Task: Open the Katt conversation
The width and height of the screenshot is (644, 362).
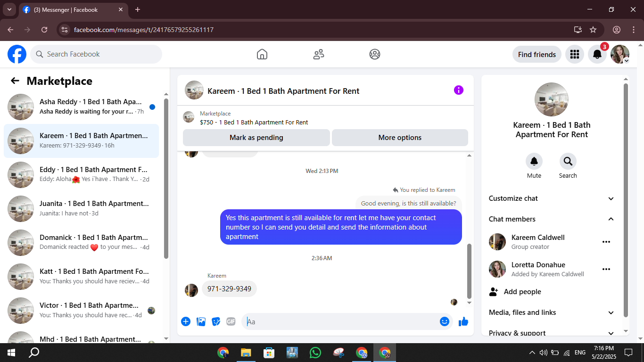Action: click(x=81, y=277)
